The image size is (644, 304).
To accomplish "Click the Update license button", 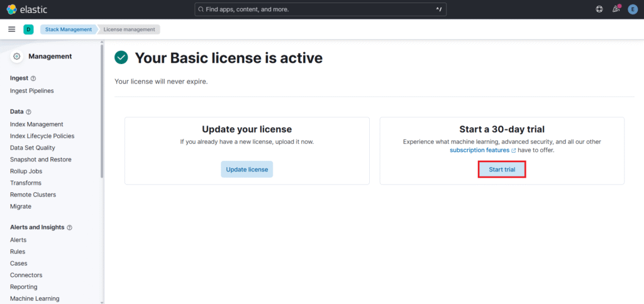I will (247, 169).
